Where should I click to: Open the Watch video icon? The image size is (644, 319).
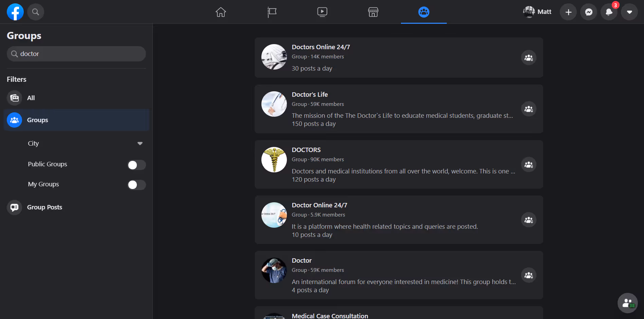(322, 12)
